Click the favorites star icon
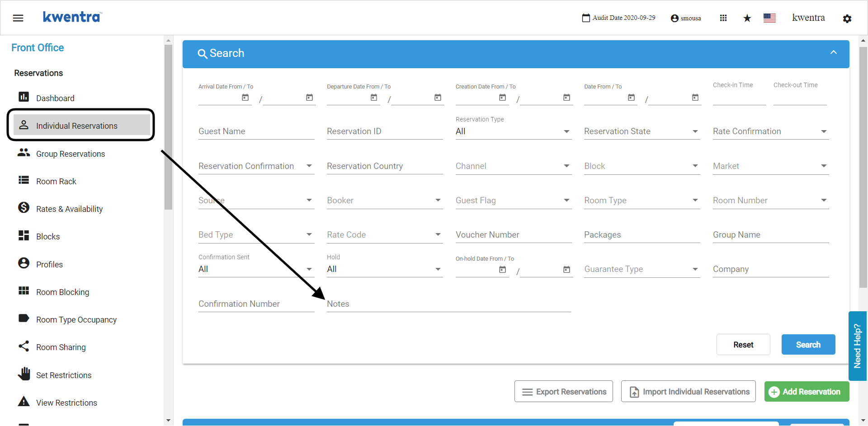The image size is (868, 426). 747,18
